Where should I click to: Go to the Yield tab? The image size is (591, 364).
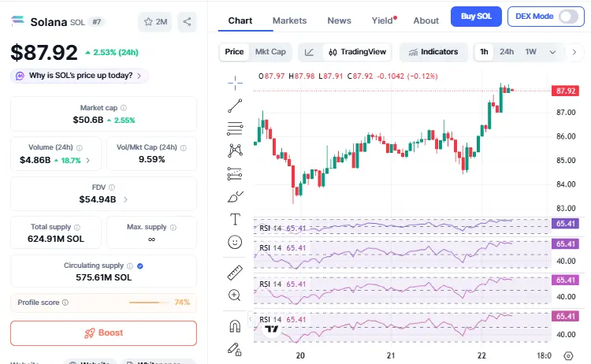tap(382, 20)
